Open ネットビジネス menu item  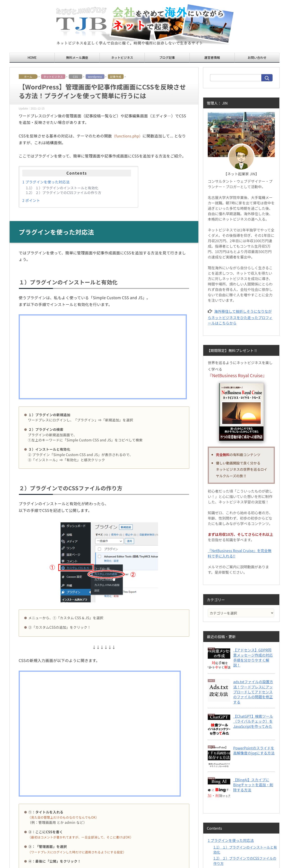(122, 58)
